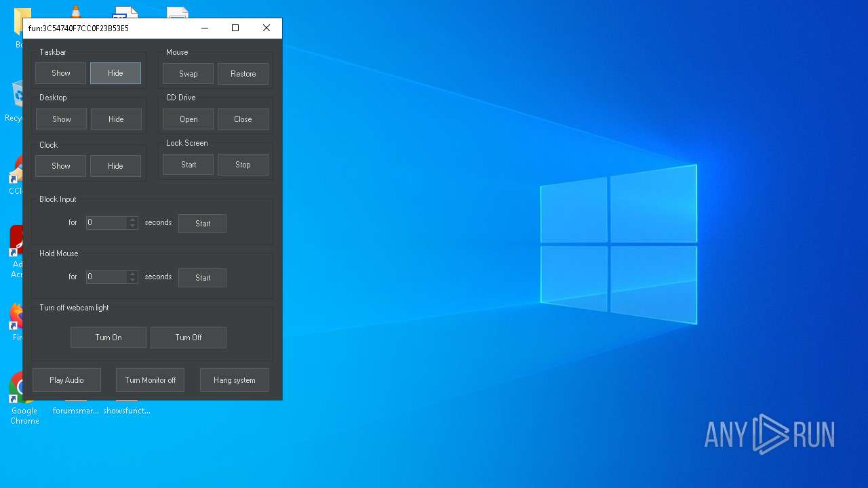Click Turn Off webcam light button
The height and width of the screenshot is (488, 868).
pyautogui.click(x=189, y=338)
